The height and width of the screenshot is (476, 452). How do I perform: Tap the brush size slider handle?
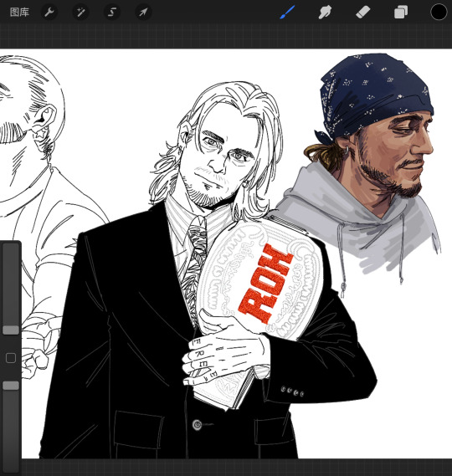tap(11, 330)
